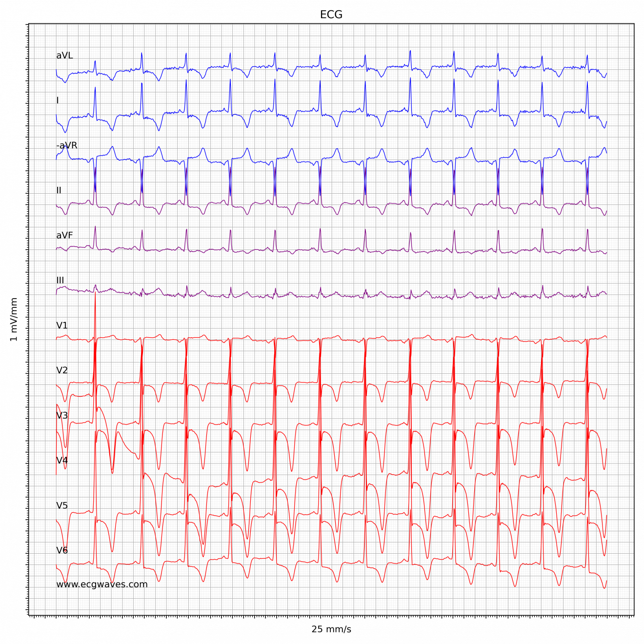The height and width of the screenshot is (644, 644).
Task: Click the lead I label
Action: coord(58,100)
